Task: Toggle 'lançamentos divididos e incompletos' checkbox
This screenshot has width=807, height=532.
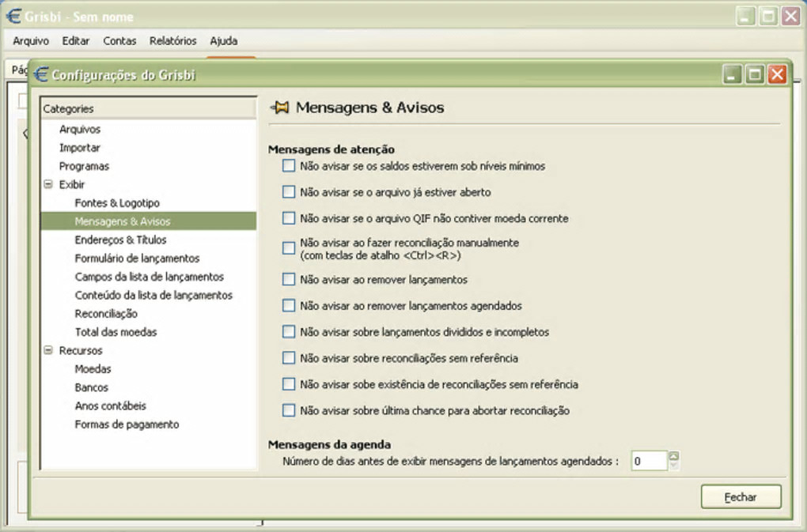Action: (x=289, y=331)
